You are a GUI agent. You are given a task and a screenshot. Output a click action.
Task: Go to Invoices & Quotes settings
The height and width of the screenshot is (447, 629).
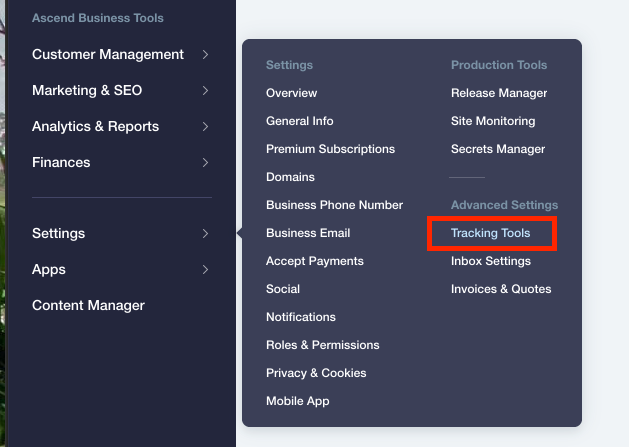click(501, 289)
